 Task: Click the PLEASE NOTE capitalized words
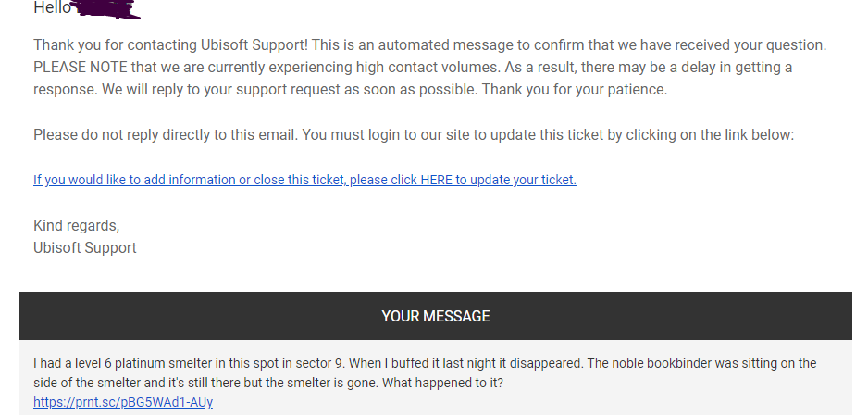point(81,68)
